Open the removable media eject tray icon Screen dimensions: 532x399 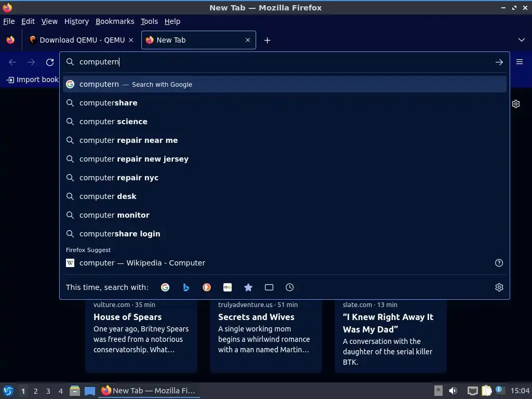[x=438, y=391]
